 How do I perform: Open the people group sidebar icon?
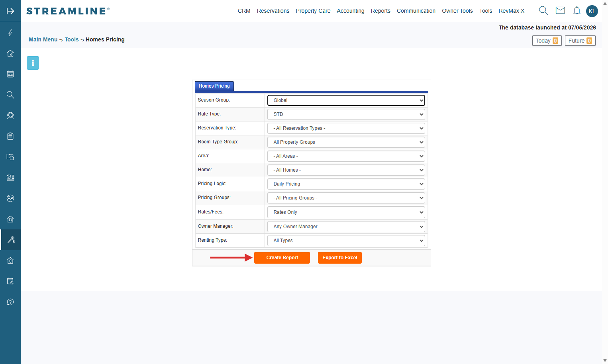coord(10,198)
